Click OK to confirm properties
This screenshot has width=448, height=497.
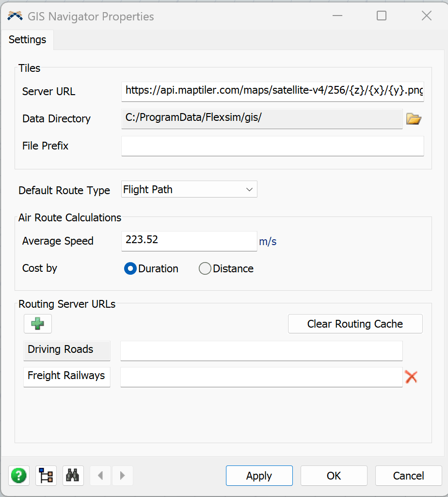coord(334,476)
